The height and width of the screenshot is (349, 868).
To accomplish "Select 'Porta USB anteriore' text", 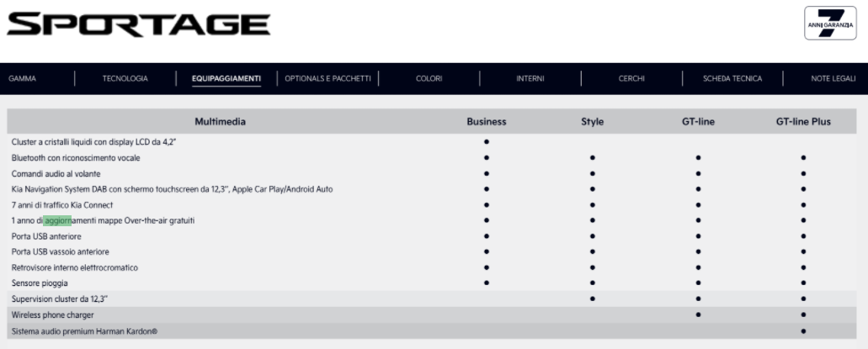I will 46,236.
